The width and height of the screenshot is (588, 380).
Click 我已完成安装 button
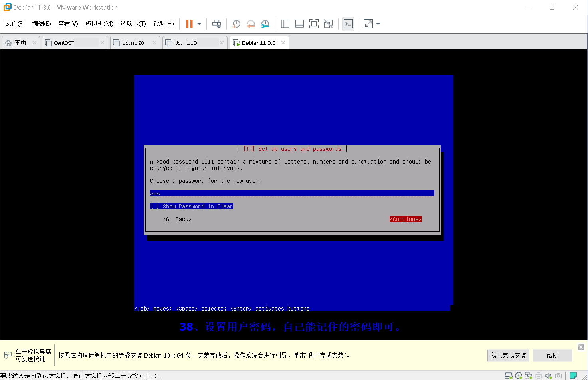pos(508,355)
